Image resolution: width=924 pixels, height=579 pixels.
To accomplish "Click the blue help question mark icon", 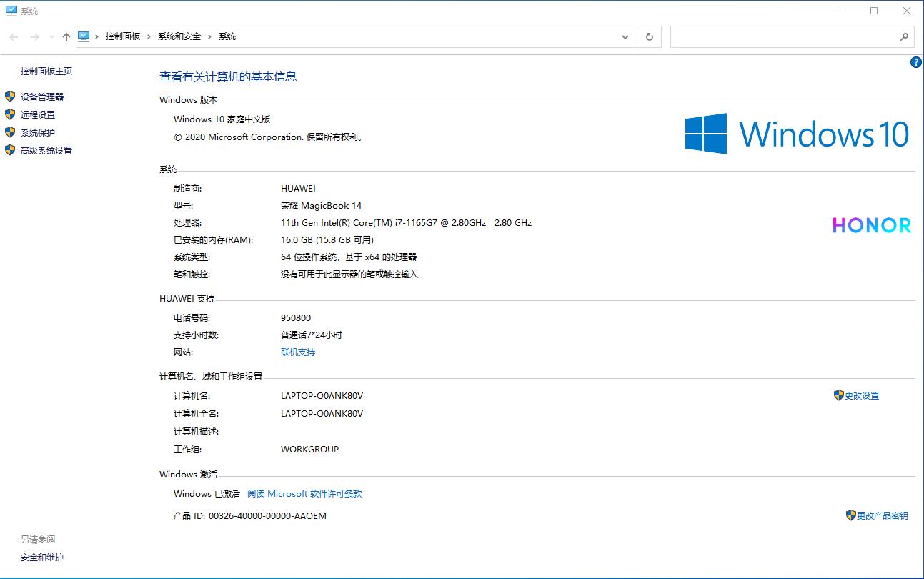I will (915, 62).
